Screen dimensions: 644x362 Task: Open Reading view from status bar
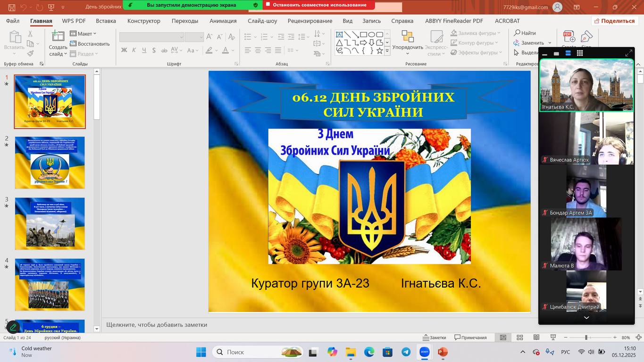[536, 337]
